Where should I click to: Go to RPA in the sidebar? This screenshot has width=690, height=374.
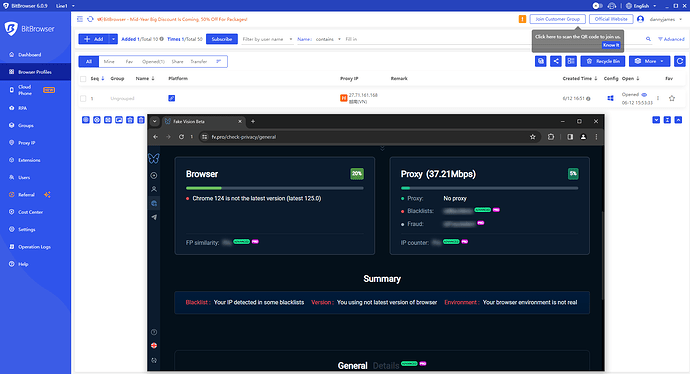(22, 108)
